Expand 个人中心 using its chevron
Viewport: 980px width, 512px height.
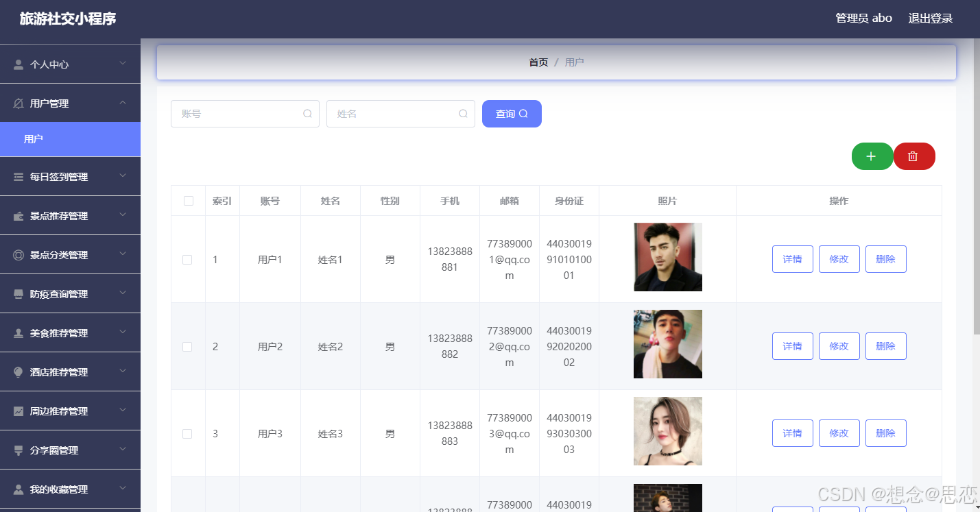click(x=123, y=64)
